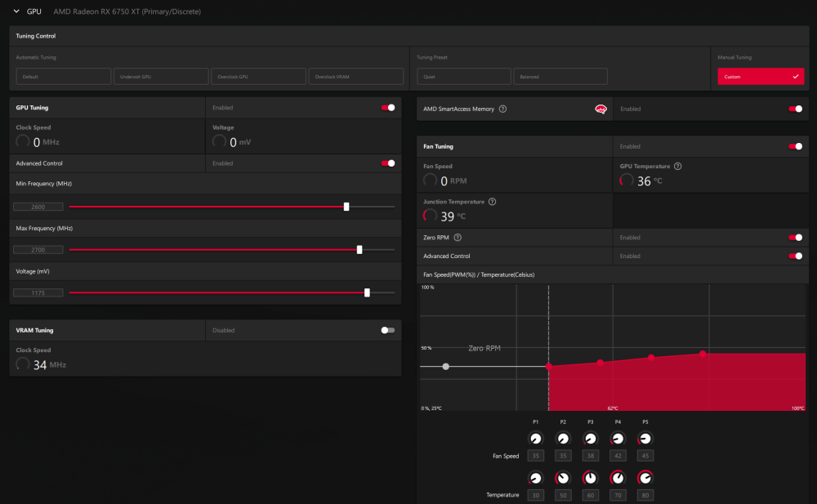
Task: Select the Quiet tuning preset
Action: coord(463,76)
